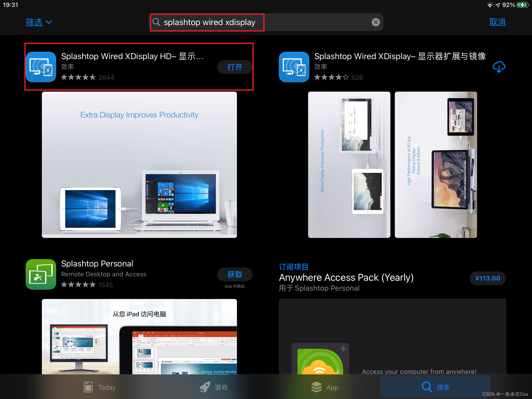View the 从您 iPad 访问电脑 screenshot
This screenshot has width=532, height=399.
click(139, 336)
